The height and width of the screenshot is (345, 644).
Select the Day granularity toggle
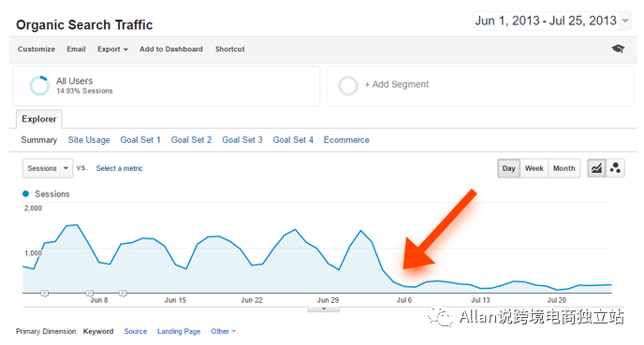508,168
